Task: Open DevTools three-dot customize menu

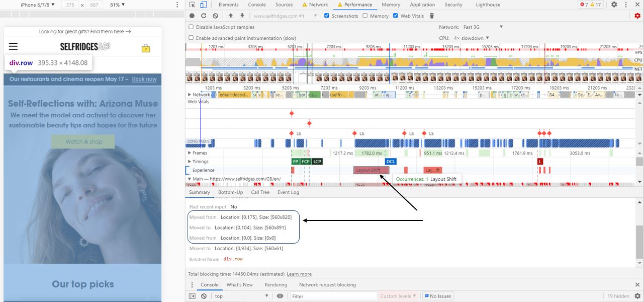Action: [626, 5]
